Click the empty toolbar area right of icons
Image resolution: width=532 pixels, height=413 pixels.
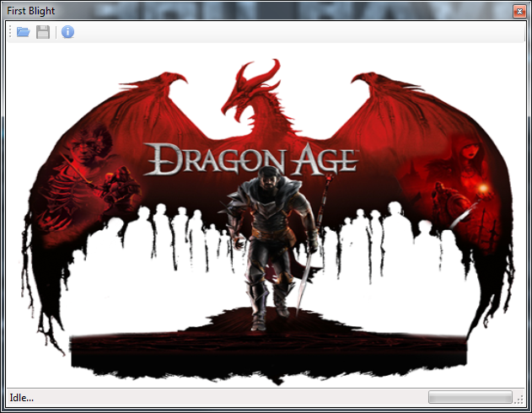point(295,32)
